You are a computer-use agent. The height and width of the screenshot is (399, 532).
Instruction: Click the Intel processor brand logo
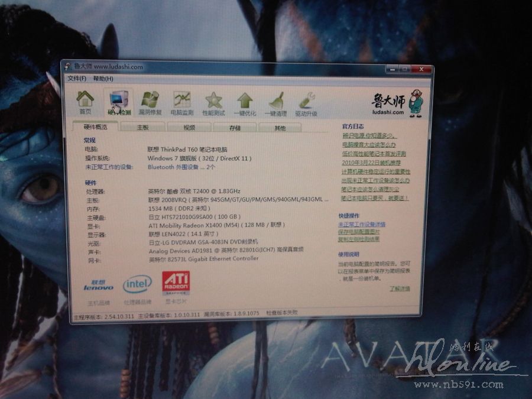[137, 284]
